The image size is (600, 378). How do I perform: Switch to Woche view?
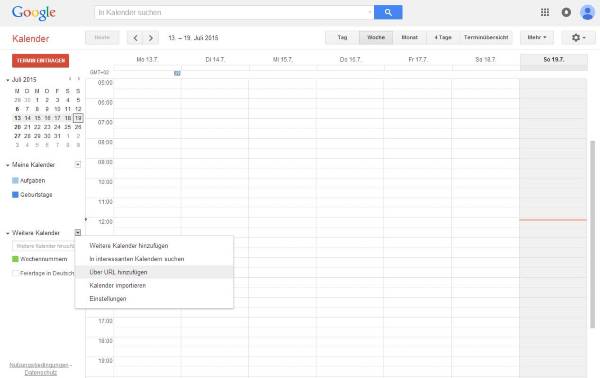376,37
